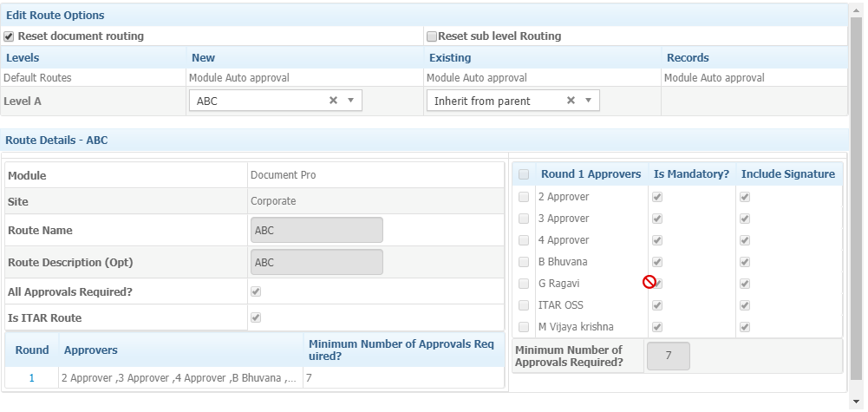Select the B Bhuvana row checkbox
The height and width of the screenshot is (412, 868).
[x=524, y=262]
